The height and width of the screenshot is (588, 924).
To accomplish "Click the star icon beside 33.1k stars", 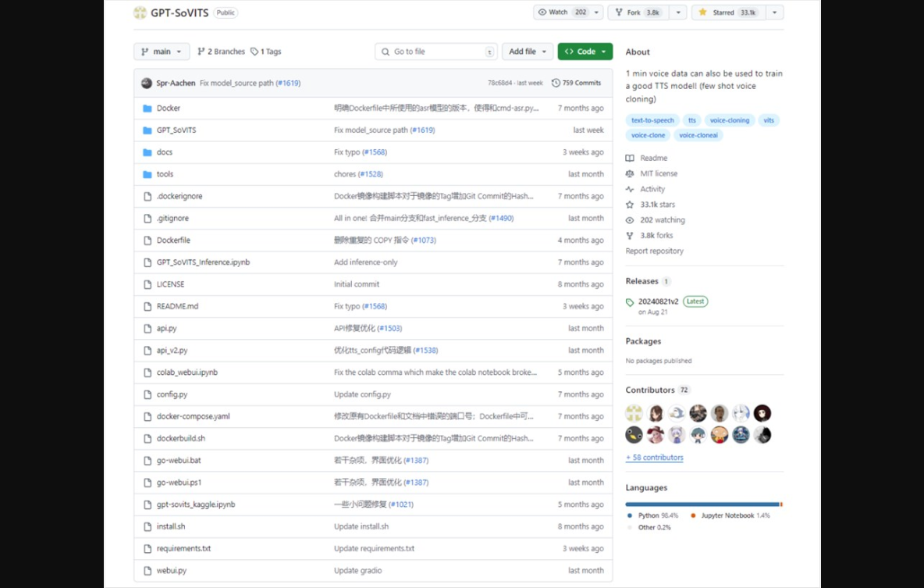I will tap(630, 204).
